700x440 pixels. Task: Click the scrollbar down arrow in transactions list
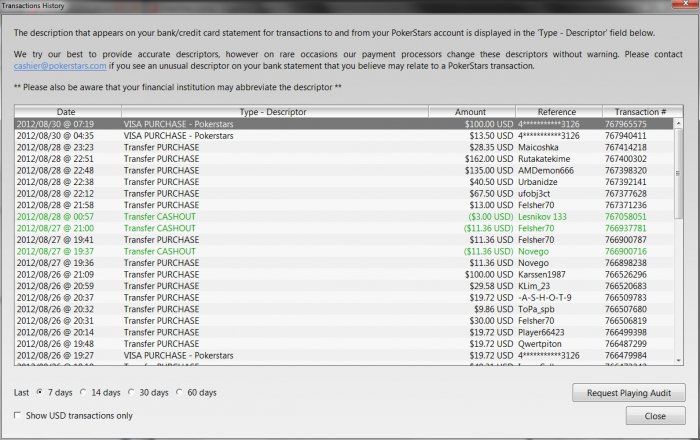click(x=678, y=360)
